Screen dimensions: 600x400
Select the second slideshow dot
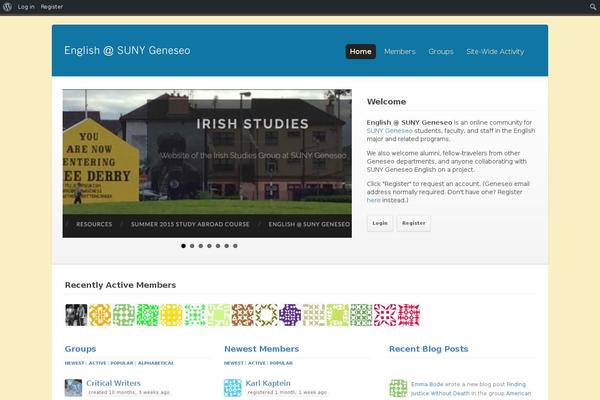pyautogui.click(x=192, y=246)
